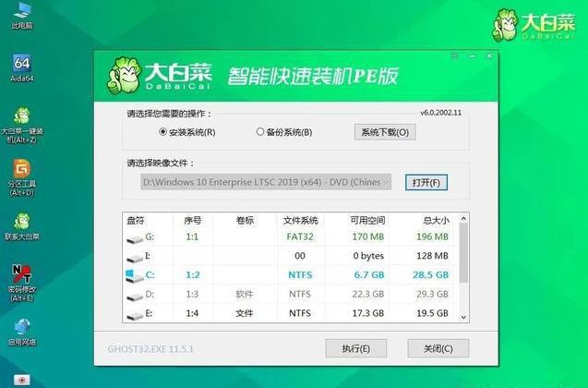Click the 总大小 column header

(x=435, y=221)
